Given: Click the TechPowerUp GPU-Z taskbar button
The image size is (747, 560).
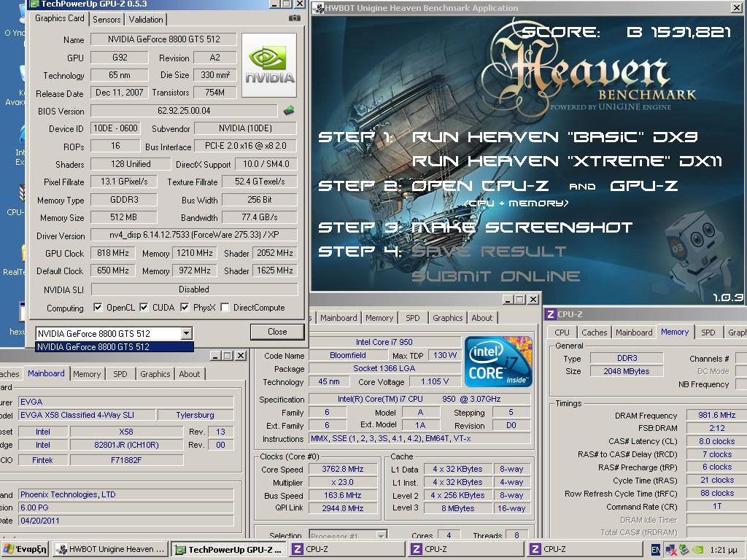Looking at the screenshot, I should click(229, 550).
